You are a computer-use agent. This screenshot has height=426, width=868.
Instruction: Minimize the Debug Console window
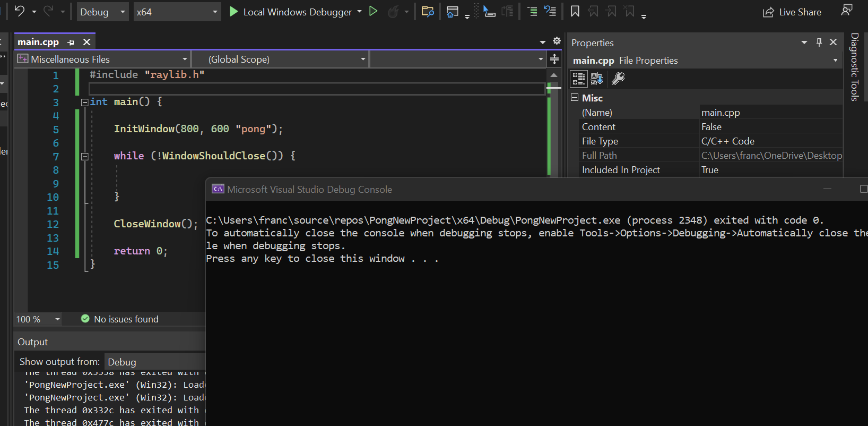(827, 189)
